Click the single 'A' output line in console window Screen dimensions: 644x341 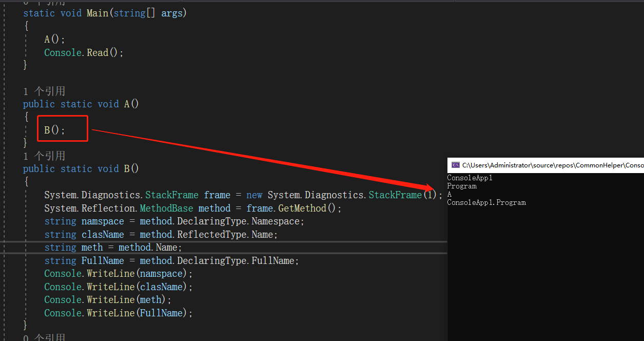pos(450,195)
